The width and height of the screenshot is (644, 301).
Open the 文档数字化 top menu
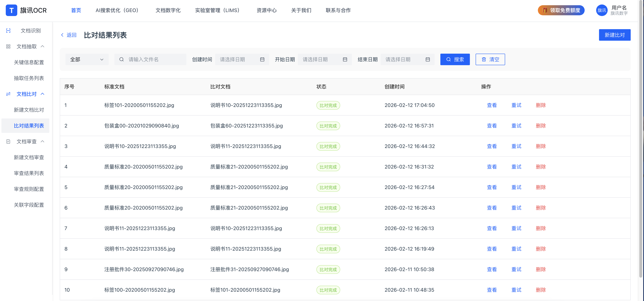pos(168,10)
